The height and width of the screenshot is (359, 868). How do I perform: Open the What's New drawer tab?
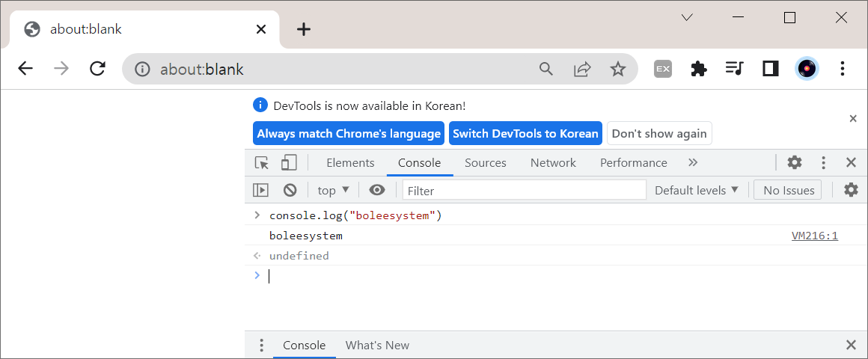click(x=378, y=346)
